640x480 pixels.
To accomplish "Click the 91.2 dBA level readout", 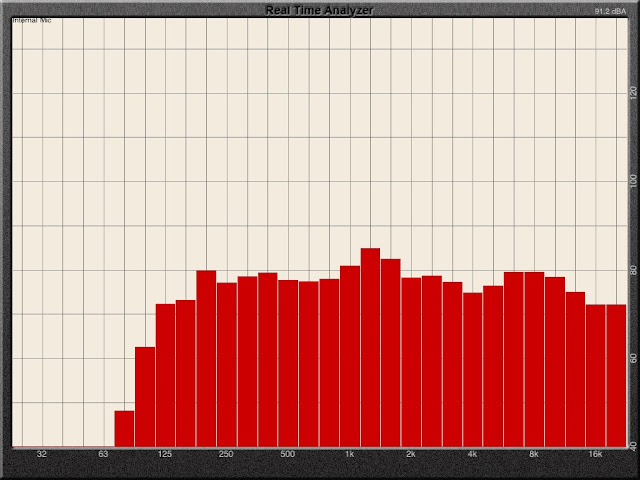I will point(610,11).
